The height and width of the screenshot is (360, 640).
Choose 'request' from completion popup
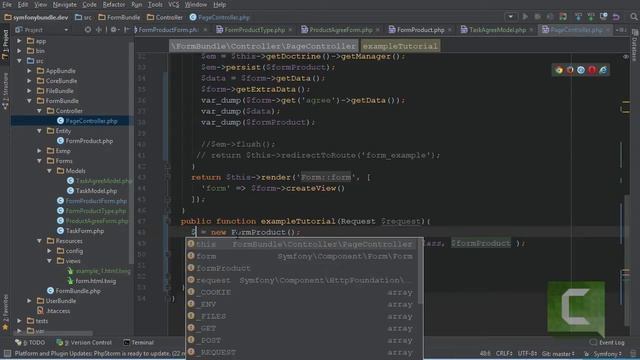pyautogui.click(x=303, y=280)
